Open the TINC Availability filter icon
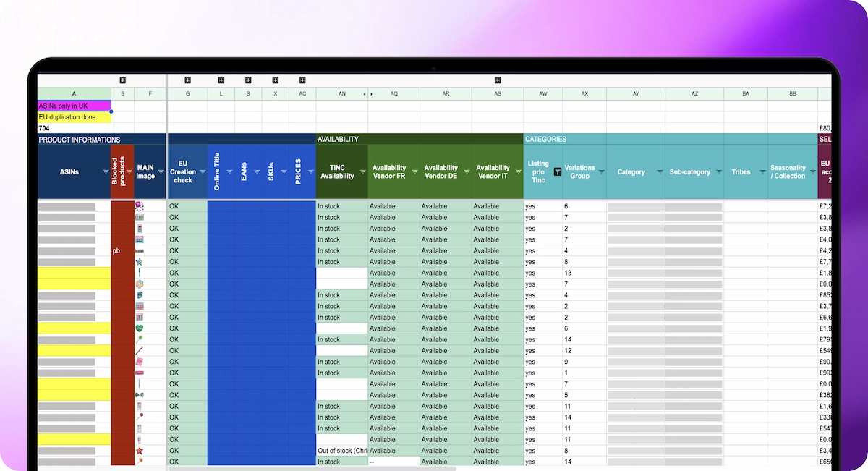868x471 pixels. [x=362, y=172]
